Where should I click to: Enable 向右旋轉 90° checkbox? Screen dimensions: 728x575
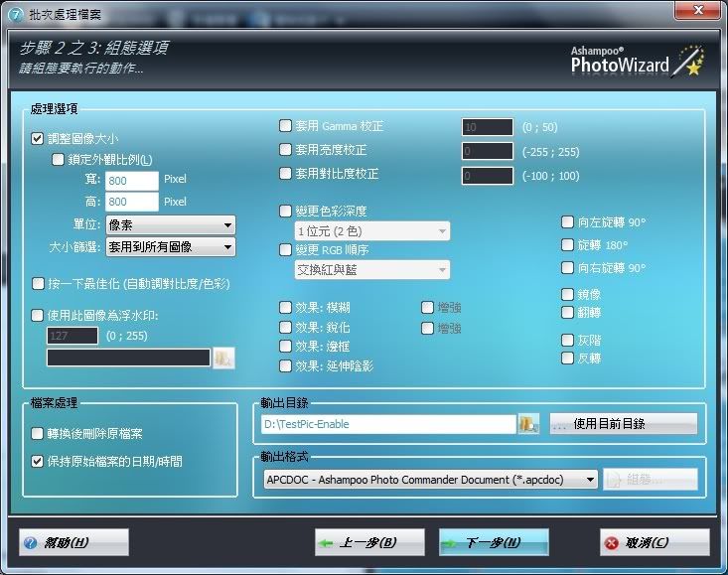pos(567,267)
